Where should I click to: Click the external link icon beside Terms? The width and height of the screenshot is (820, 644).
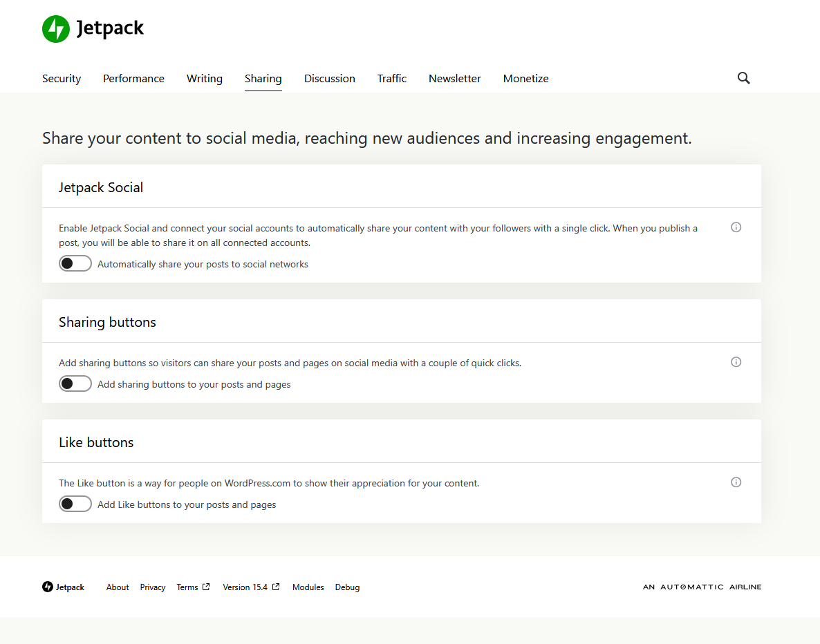pyautogui.click(x=206, y=587)
